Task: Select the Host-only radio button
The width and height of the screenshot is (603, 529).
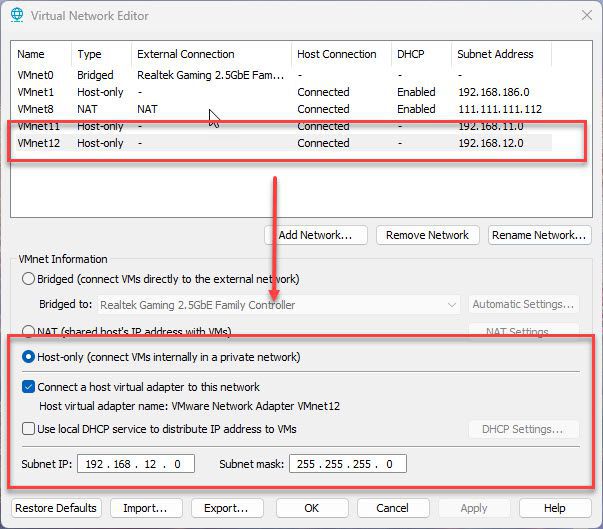Action: click(x=28, y=357)
